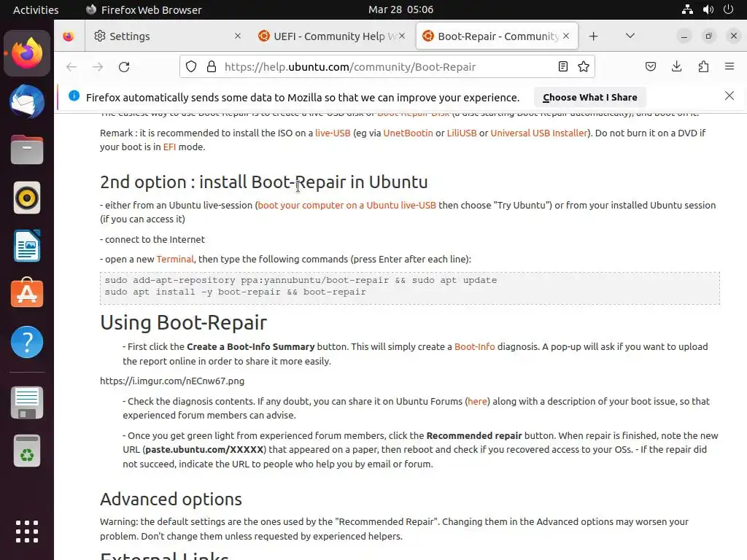
Task: Toggle Reader View icon in address bar
Action: pos(563,67)
